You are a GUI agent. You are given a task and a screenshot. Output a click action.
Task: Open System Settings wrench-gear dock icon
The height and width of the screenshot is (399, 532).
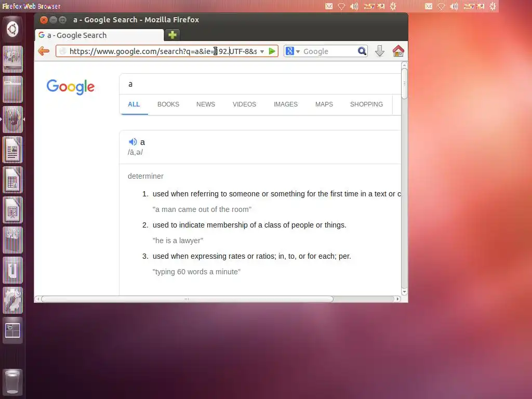(12, 300)
